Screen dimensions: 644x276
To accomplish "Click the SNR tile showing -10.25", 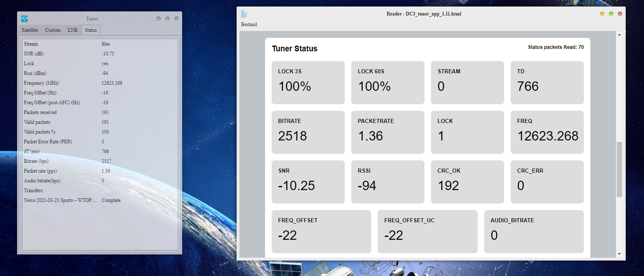I will (308, 182).
